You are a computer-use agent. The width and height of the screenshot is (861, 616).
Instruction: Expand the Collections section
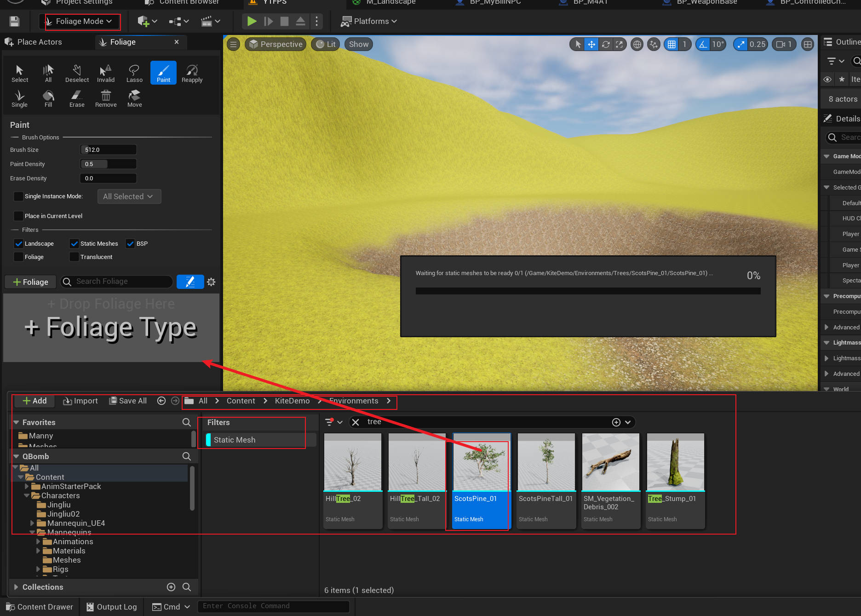(17, 587)
